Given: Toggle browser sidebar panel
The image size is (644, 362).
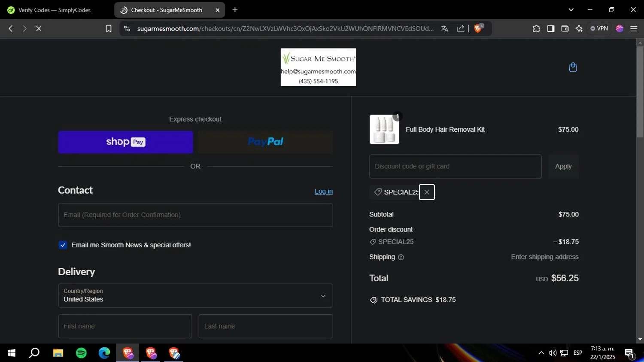Looking at the screenshot, I should click(550, 28).
